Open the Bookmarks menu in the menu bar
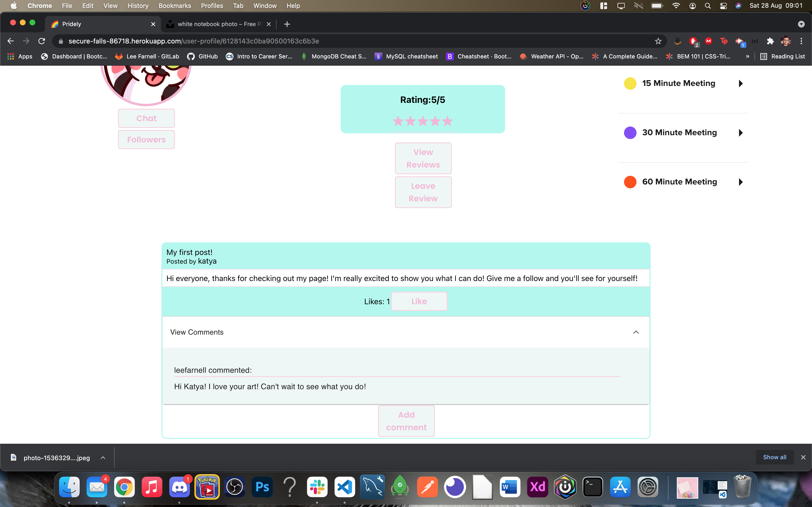This screenshot has height=507, width=812. point(174,6)
